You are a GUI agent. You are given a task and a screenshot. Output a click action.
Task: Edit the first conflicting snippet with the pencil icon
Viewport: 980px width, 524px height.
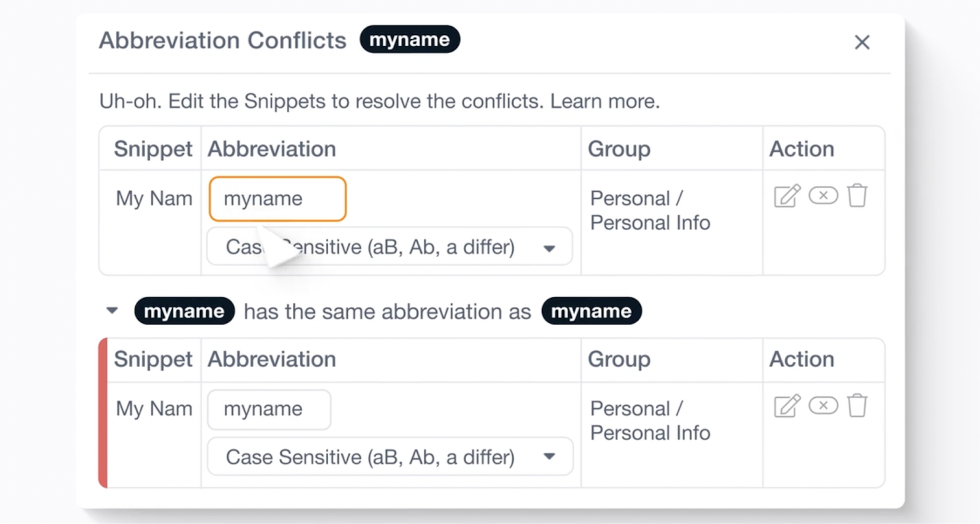[787, 196]
